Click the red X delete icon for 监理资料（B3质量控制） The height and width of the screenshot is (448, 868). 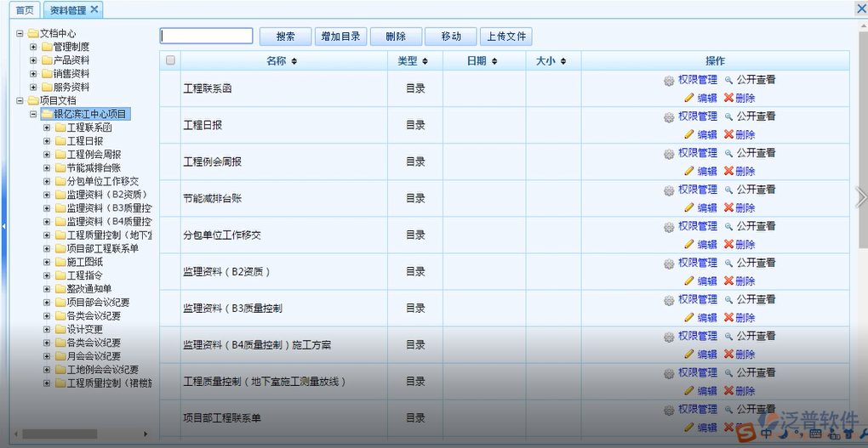point(728,317)
